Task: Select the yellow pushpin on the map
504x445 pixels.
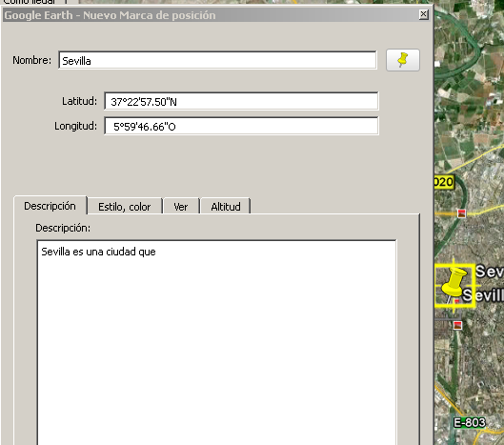Action: 454,282
